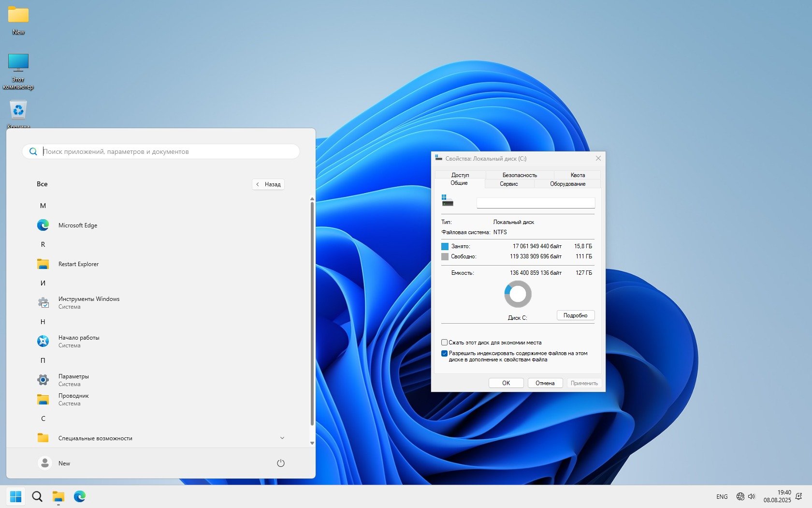Image resolution: width=812 pixels, height=508 pixels.
Task: Switch to the Безопасность tab
Action: click(x=520, y=175)
